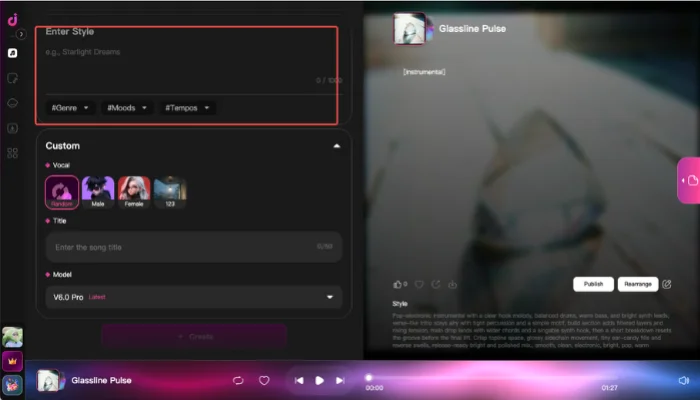
Task: Open the #Genre dropdown
Action: tap(70, 108)
